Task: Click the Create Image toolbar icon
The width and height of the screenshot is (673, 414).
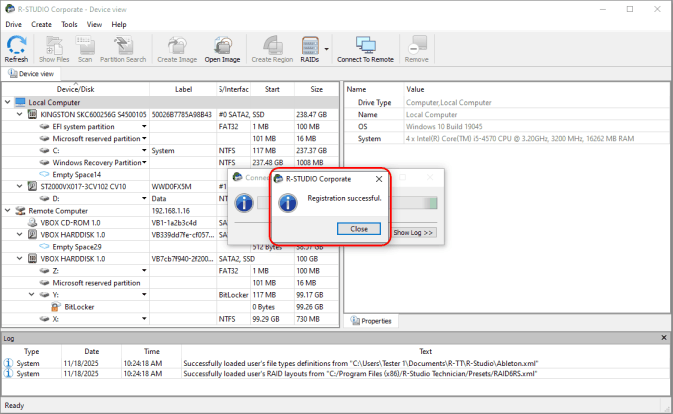Action: coord(176,48)
